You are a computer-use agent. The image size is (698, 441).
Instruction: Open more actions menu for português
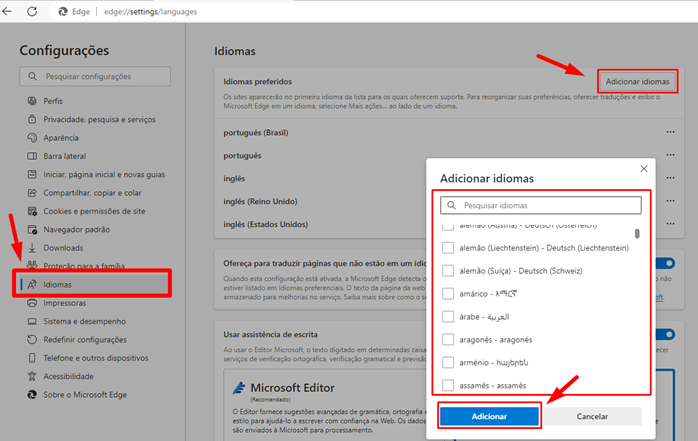click(670, 156)
